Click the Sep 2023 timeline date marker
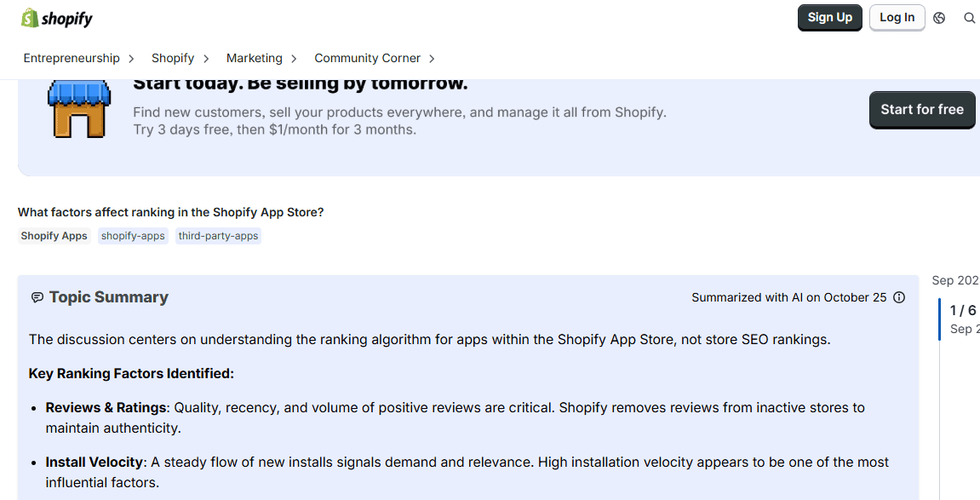 pyautogui.click(x=954, y=280)
